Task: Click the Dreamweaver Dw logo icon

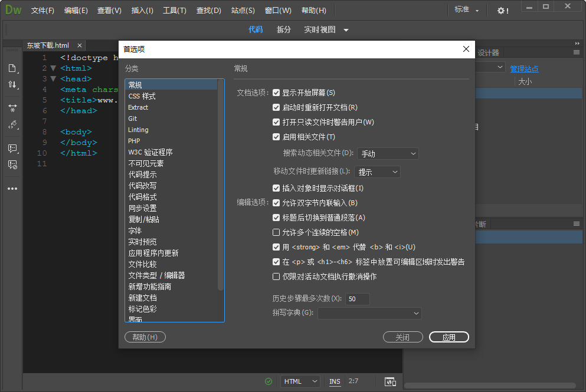Action: tap(14, 10)
